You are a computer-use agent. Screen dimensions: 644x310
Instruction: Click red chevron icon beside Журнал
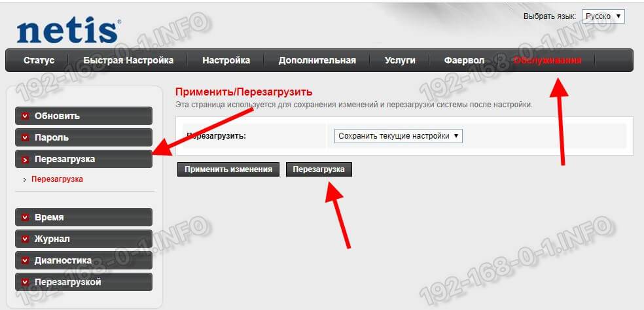pos(26,239)
